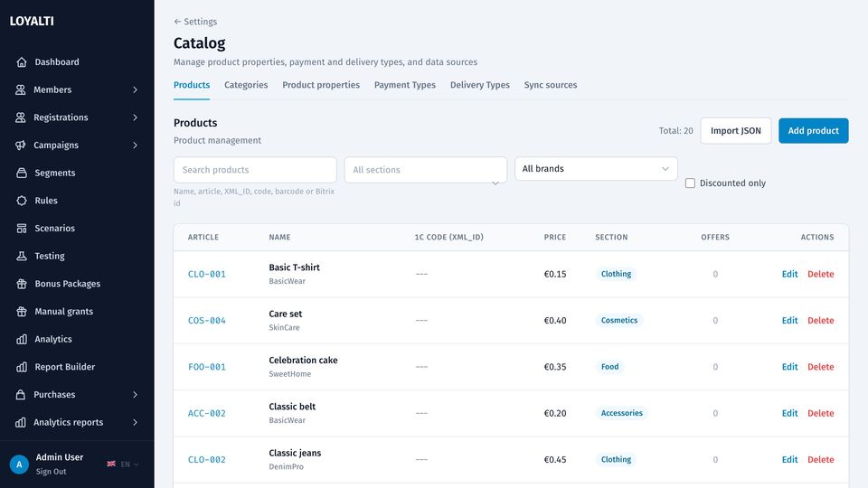Screen dimensions: 868x488
Task: Click the LOYALTI logo
Action: pos(32,21)
